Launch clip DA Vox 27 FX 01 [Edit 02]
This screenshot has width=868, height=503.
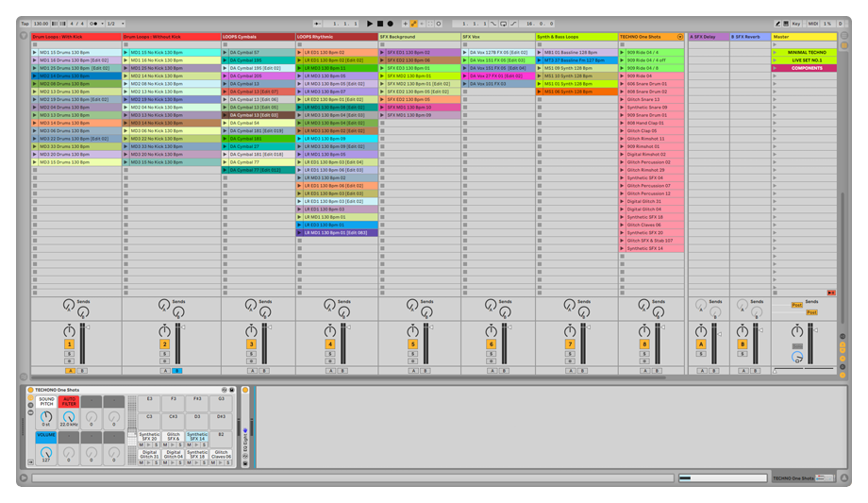(x=465, y=75)
